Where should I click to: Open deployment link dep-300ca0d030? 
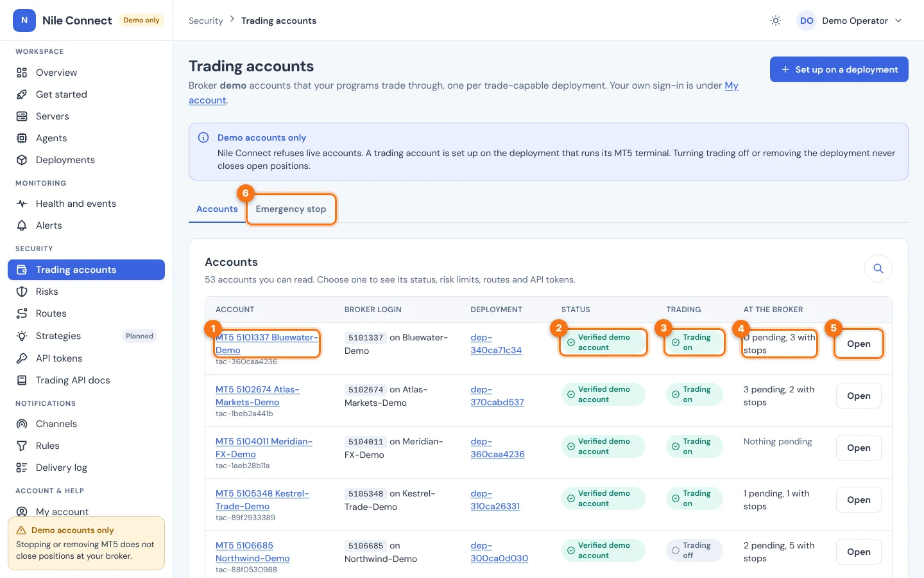pyautogui.click(x=499, y=552)
